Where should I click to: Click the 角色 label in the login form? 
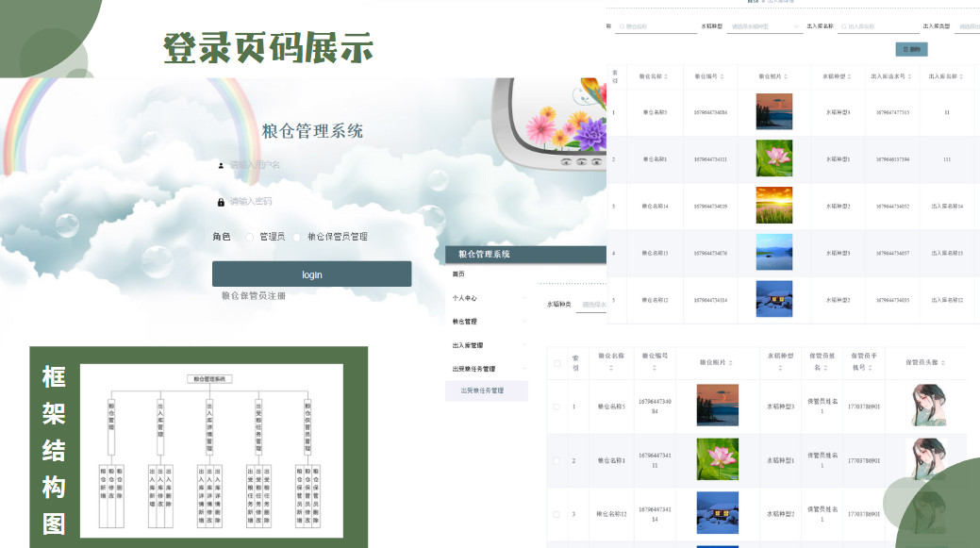point(222,237)
